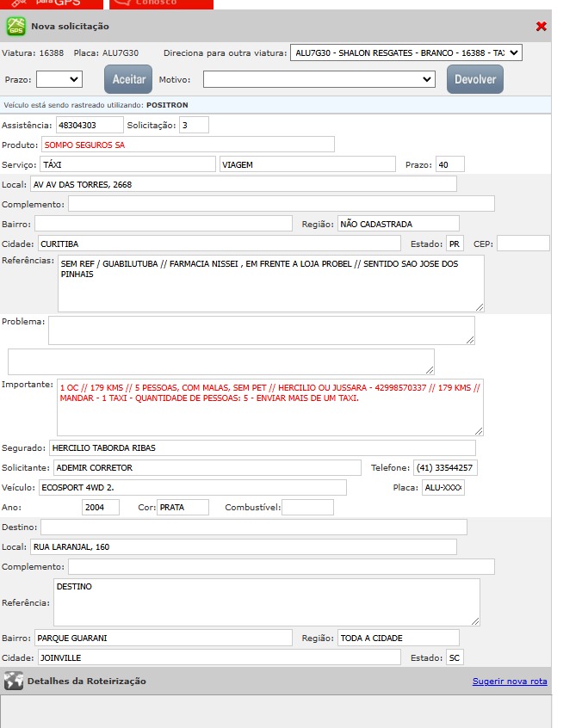Click the Cidade field JOINVILLE
588x728 pixels.
[220, 657]
